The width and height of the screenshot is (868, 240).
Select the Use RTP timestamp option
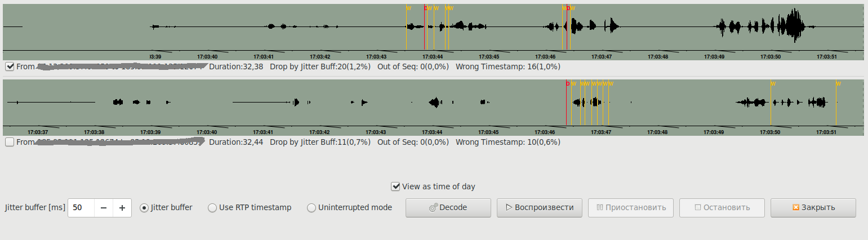coord(212,207)
